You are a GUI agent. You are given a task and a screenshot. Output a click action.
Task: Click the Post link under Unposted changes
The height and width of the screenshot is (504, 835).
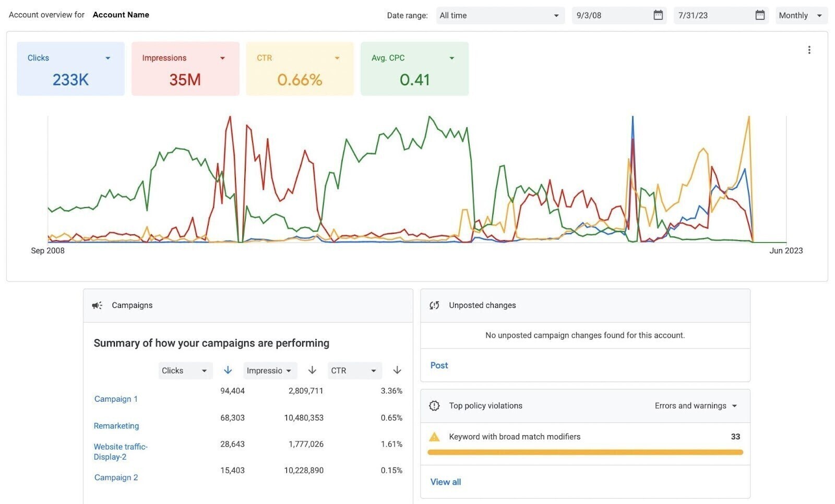438,365
